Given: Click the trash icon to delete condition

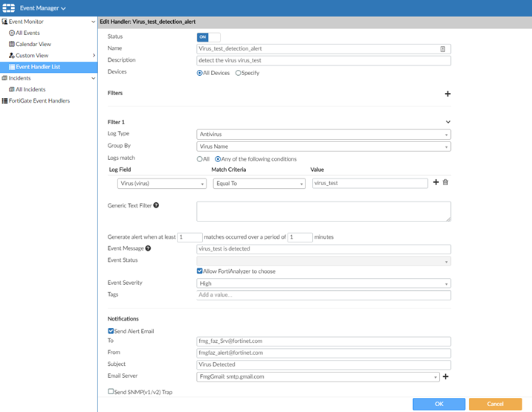Looking at the screenshot, I should click(x=446, y=182).
